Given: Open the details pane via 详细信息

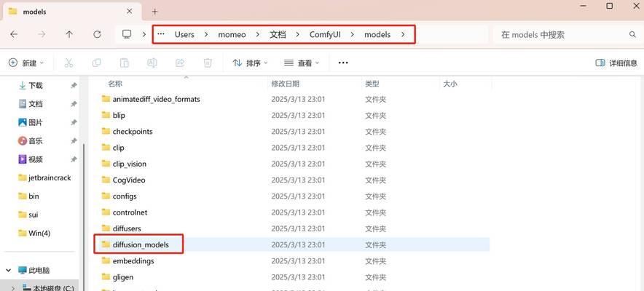Looking at the screenshot, I should click(616, 63).
